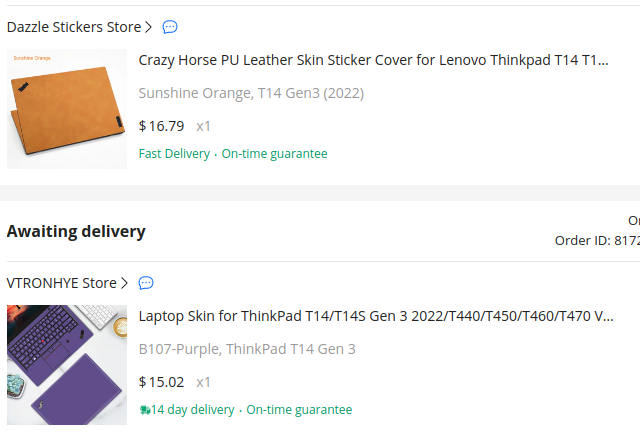The image size is (640, 436).
Task: Click chevron next to Dazzle Stickers Store
Action: [149, 27]
